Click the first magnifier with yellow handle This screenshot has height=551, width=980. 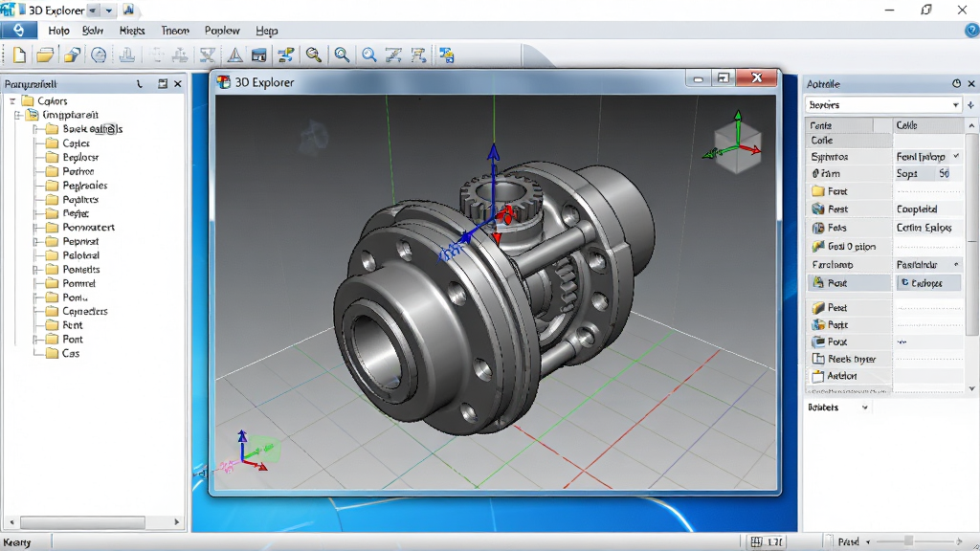(314, 55)
